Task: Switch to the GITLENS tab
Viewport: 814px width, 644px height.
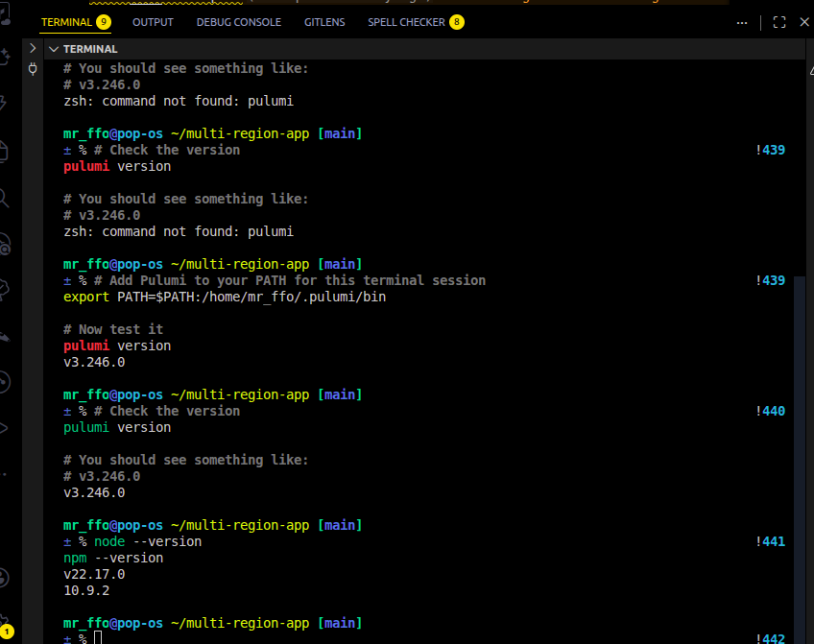Action: click(x=324, y=22)
